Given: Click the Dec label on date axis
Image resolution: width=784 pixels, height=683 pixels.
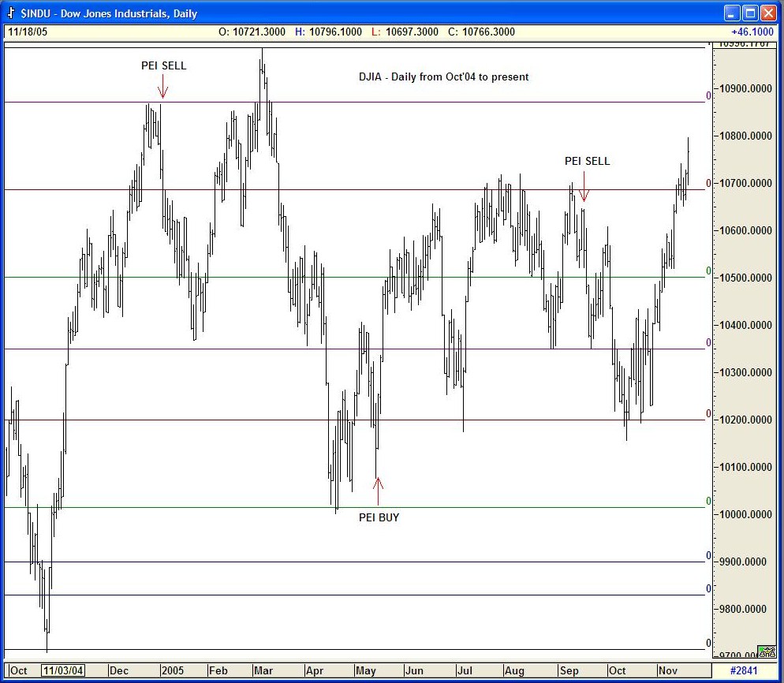Looking at the screenshot, I should (119, 670).
